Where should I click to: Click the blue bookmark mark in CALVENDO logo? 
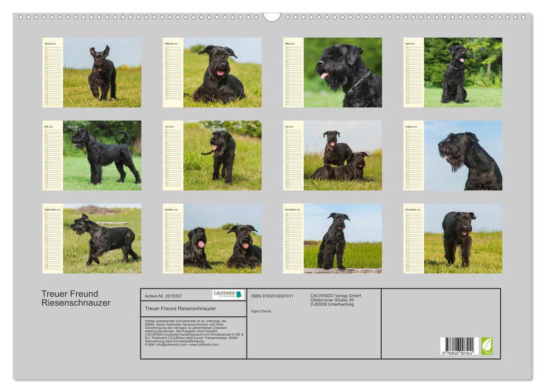tap(239, 296)
